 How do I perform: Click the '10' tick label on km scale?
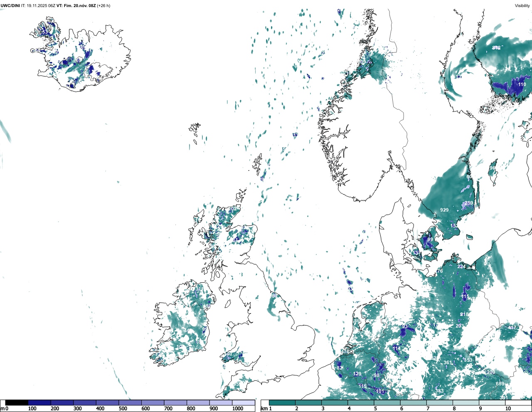[508, 409]
